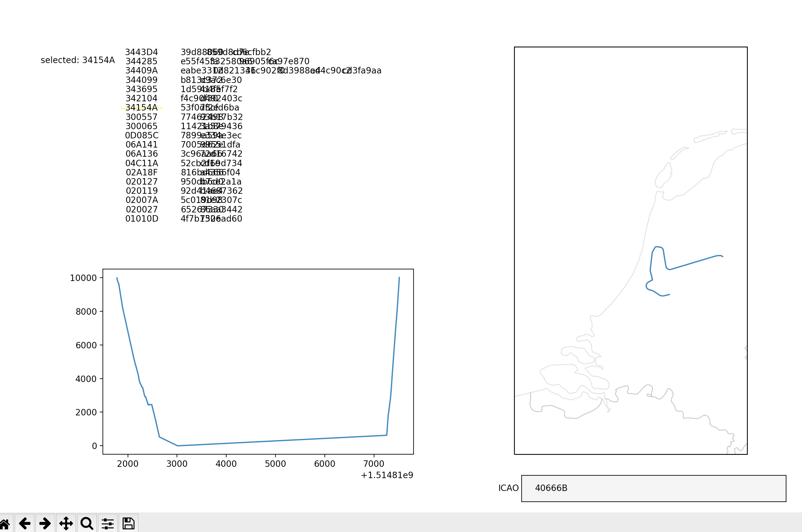802x532 pixels.
Task: Select ICAO entry 300557
Action: click(141, 117)
